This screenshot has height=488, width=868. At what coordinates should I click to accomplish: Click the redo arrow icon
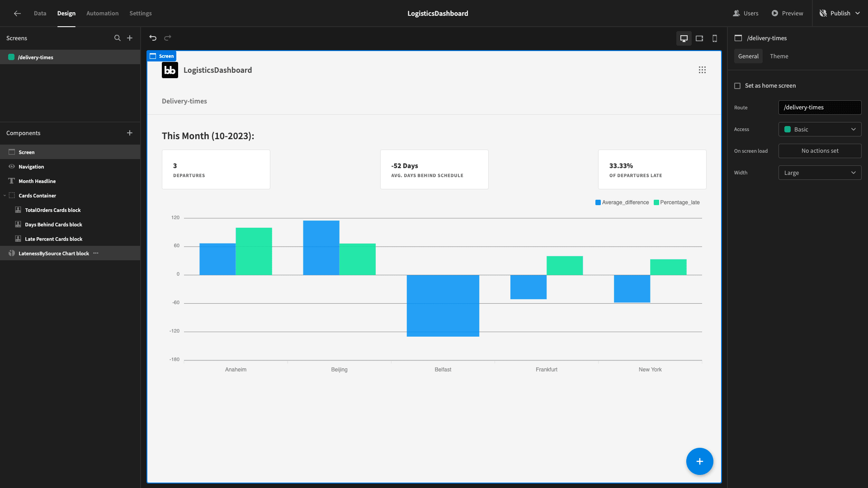coord(168,38)
